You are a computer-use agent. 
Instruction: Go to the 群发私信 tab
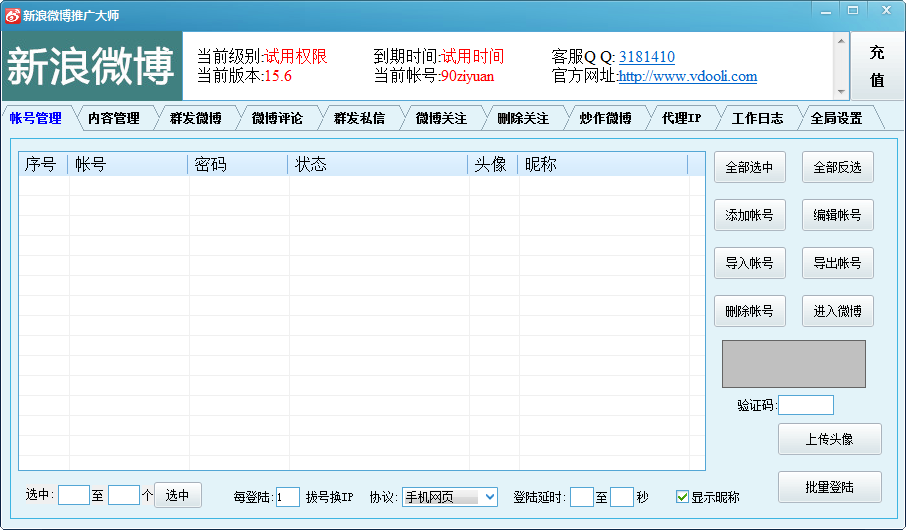point(359,118)
